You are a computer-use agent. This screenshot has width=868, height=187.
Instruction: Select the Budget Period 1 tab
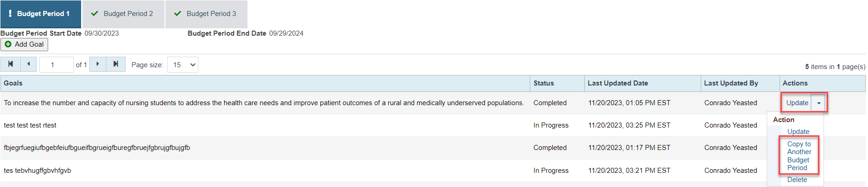tap(41, 14)
